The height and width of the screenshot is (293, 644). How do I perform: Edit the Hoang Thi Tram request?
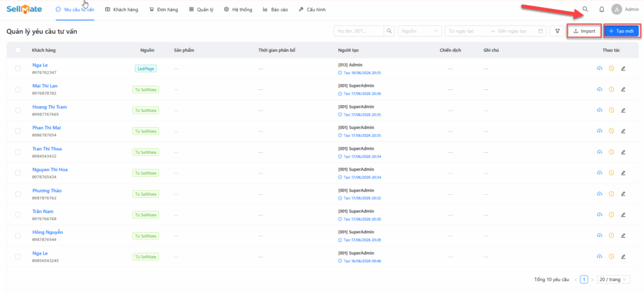pos(623,110)
